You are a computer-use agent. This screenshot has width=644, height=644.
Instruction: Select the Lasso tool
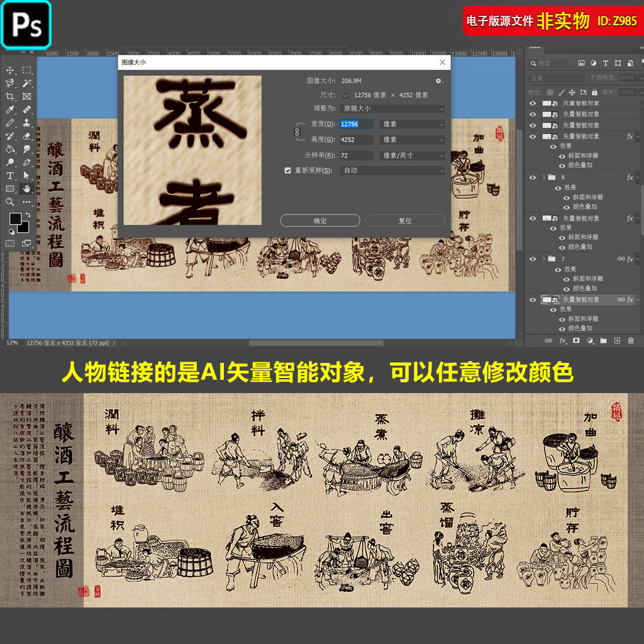pyautogui.click(x=10, y=84)
